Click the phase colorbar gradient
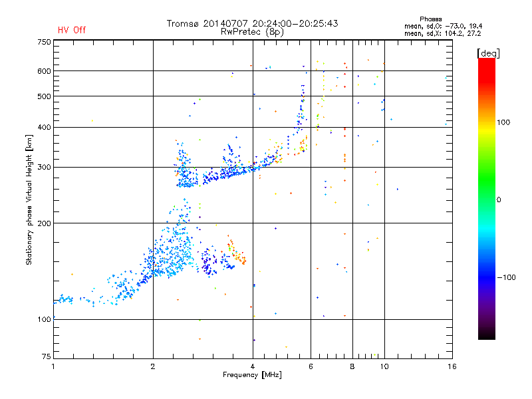The width and height of the screenshot is (532, 399). tap(487, 199)
